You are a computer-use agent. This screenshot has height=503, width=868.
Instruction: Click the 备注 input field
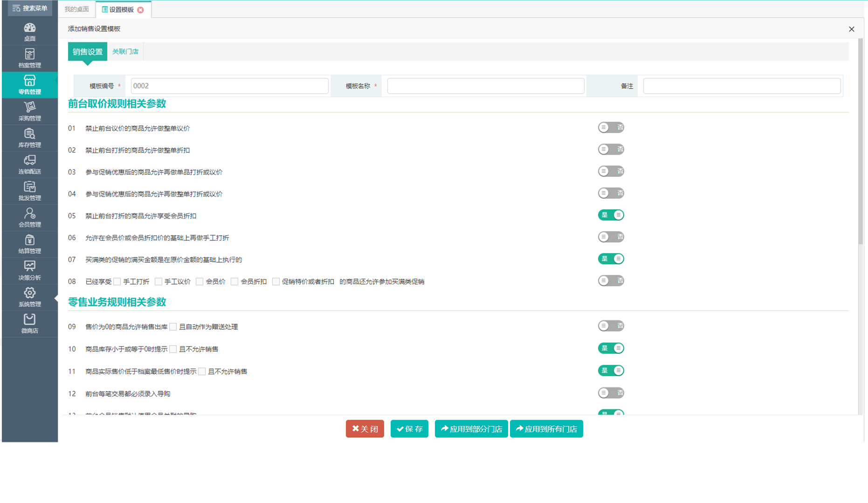click(742, 86)
